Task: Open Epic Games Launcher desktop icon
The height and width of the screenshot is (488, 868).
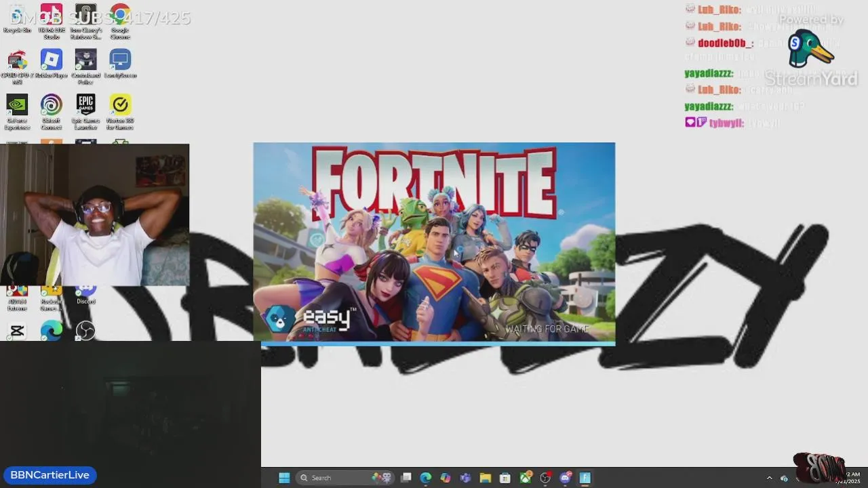Action: [x=86, y=112]
